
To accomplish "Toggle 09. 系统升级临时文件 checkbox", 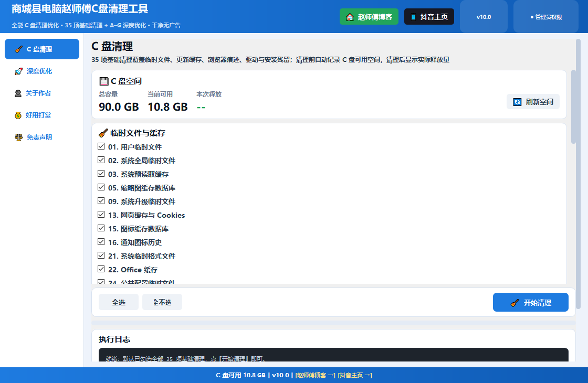I will (101, 201).
